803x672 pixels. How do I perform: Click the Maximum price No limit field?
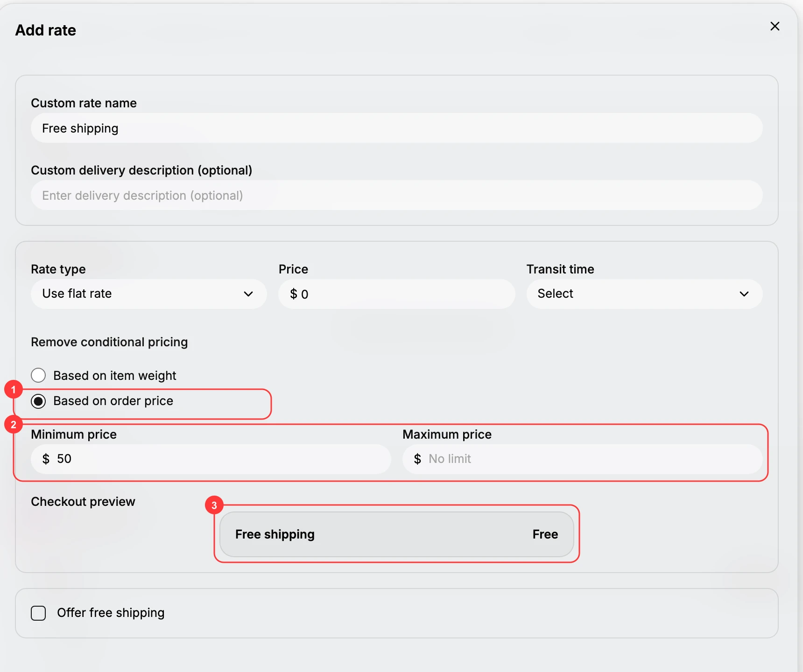click(x=583, y=459)
